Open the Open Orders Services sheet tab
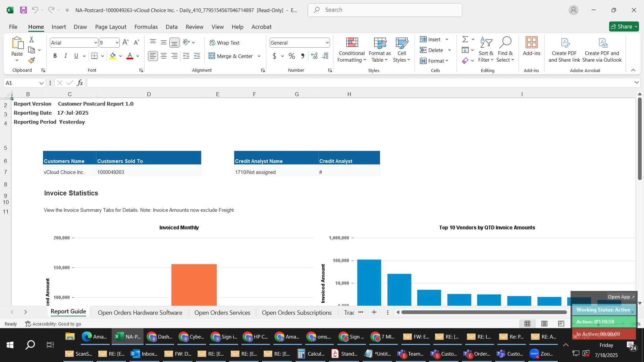Screen dimensions: 644x362 (x=222, y=313)
